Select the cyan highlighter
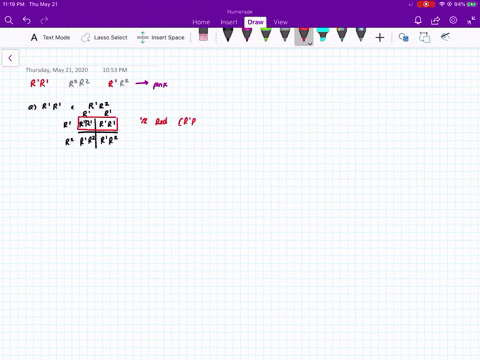Screen dimensions: 480x360 [323, 35]
